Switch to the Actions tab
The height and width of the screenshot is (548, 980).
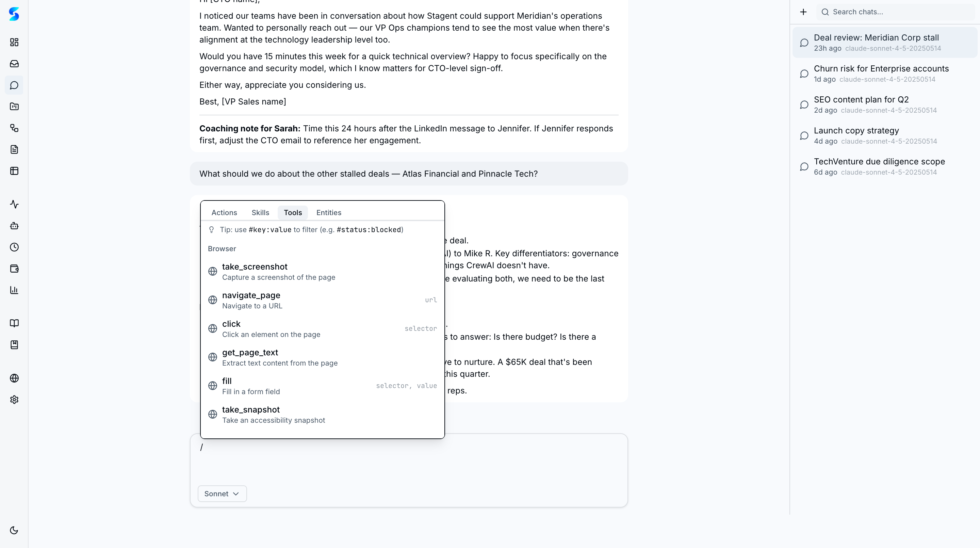(x=224, y=212)
